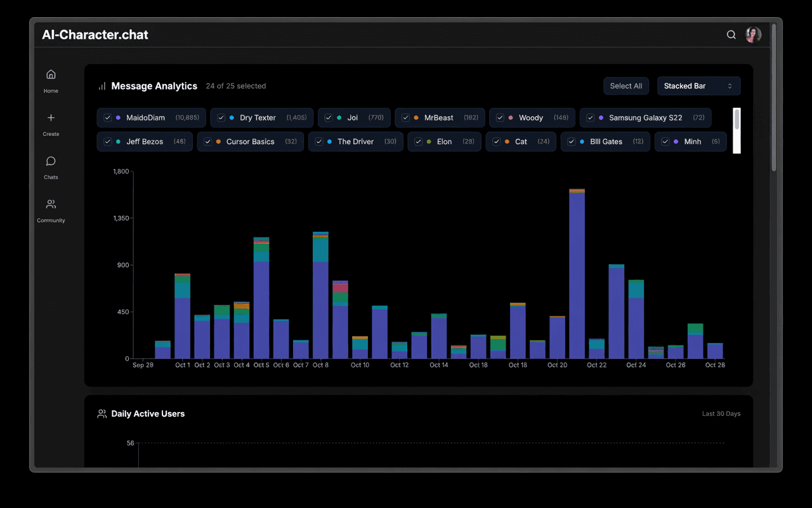Open the Community people icon
Viewport: 812px width, 508px height.
point(51,204)
